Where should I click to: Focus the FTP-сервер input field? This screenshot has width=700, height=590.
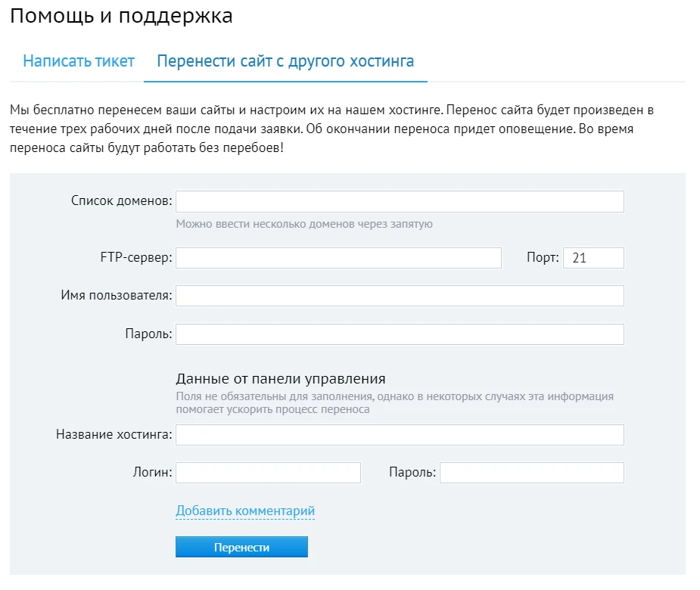coord(338,257)
